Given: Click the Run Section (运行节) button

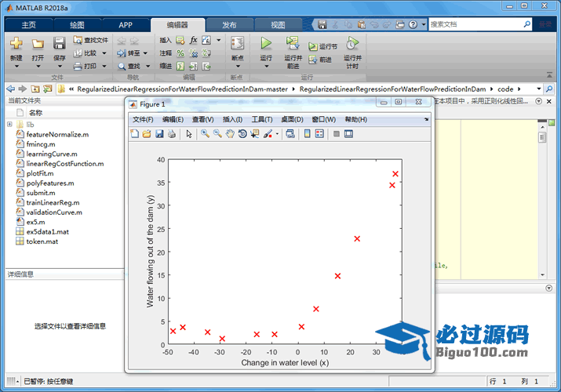Looking at the screenshot, I should (323, 47).
